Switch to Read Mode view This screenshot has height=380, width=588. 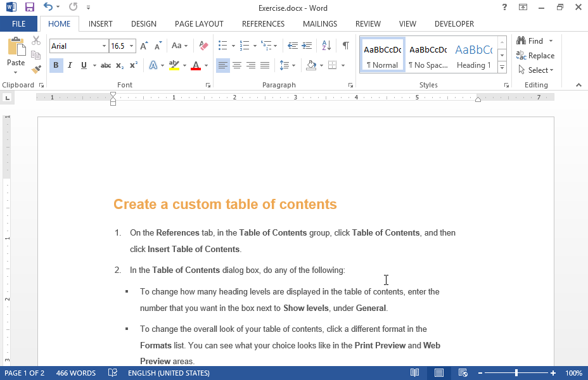pos(414,373)
